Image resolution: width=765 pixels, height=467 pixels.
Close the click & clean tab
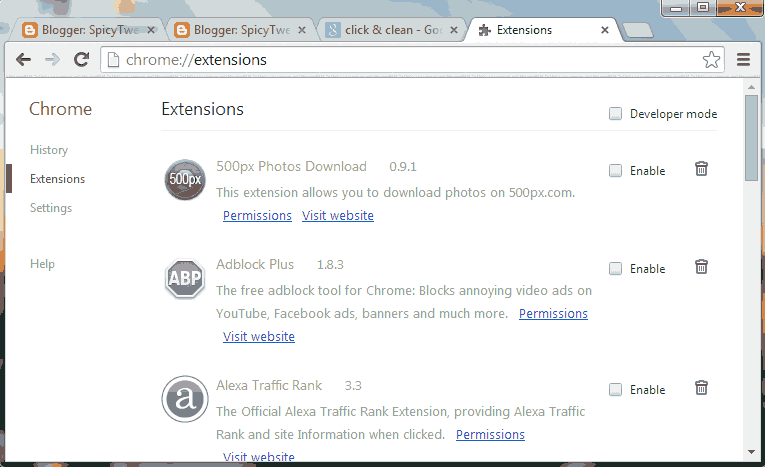pyautogui.click(x=454, y=30)
